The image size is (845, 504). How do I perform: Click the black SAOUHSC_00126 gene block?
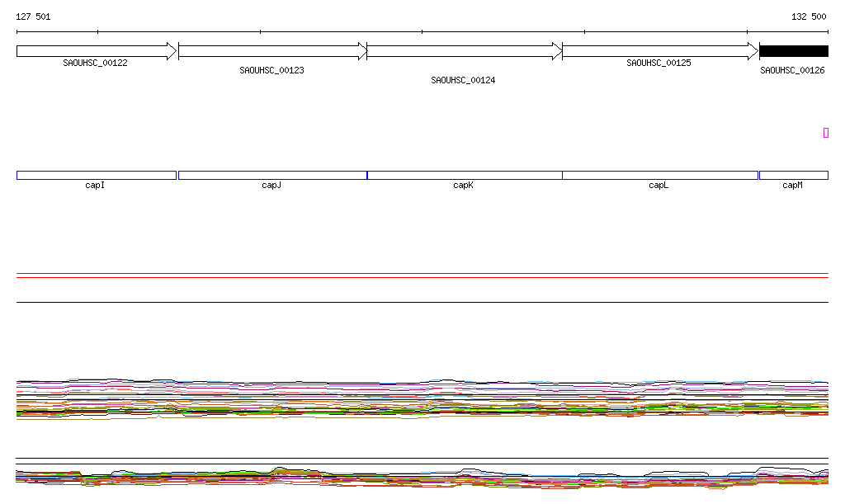click(x=793, y=51)
